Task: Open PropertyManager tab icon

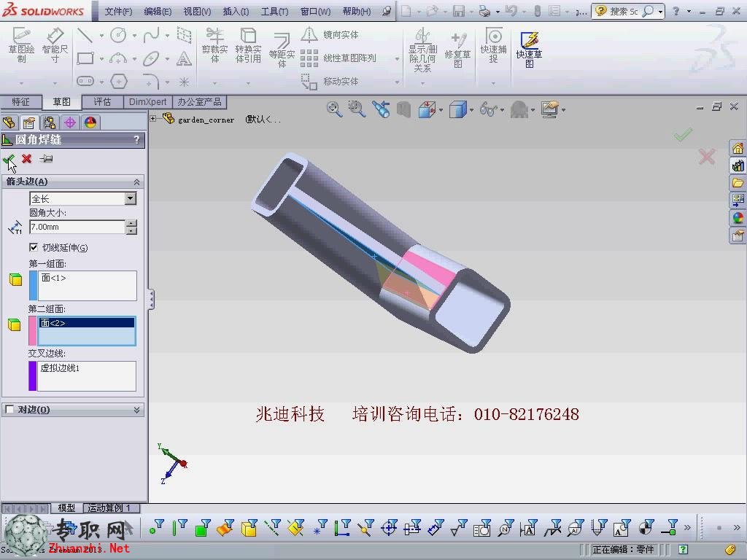Action: click(29, 122)
